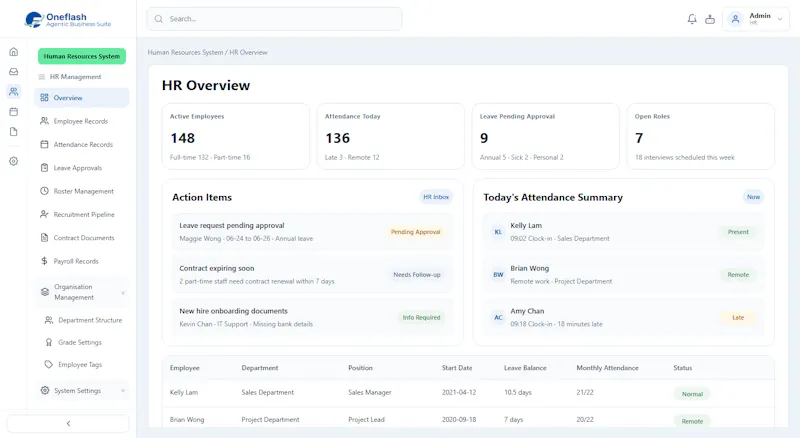
Task: Select Roster Management menu item
Action: click(82, 191)
